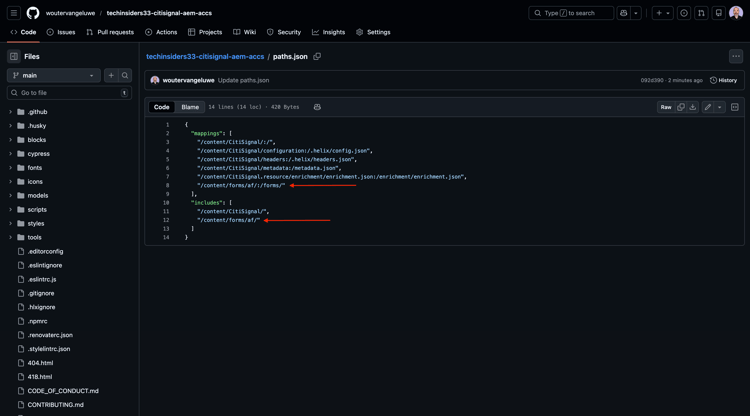Open the .gitignore file

41,293
